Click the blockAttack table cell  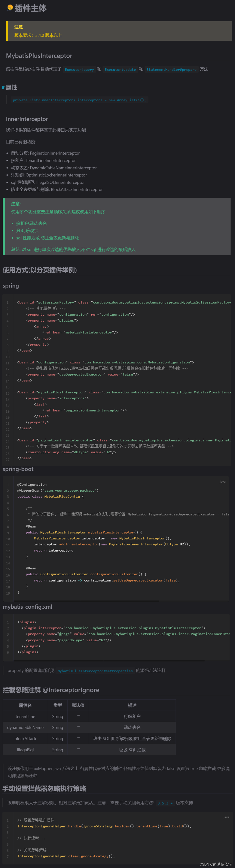pyautogui.click(x=25, y=739)
